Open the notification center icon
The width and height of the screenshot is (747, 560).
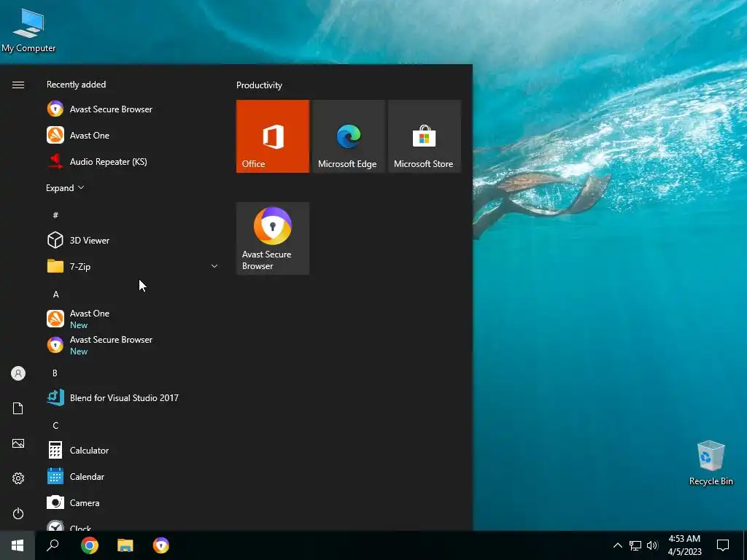click(723, 545)
